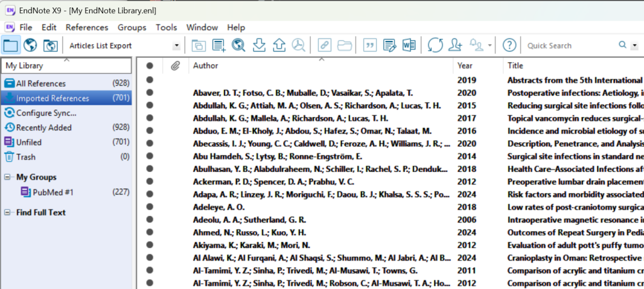
Task: Sort references by the Year column header
Action: pyautogui.click(x=465, y=65)
